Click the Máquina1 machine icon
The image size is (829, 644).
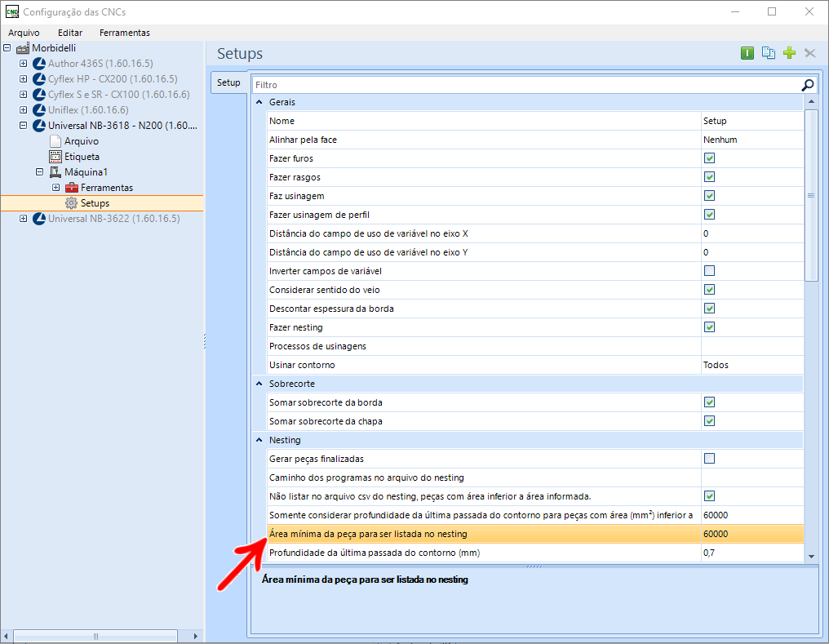(x=55, y=172)
